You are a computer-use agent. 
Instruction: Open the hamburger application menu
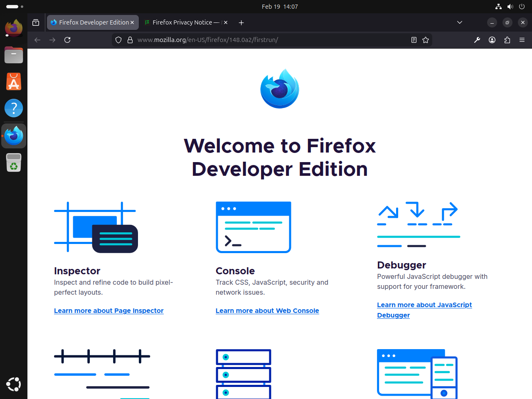[x=522, y=40]
